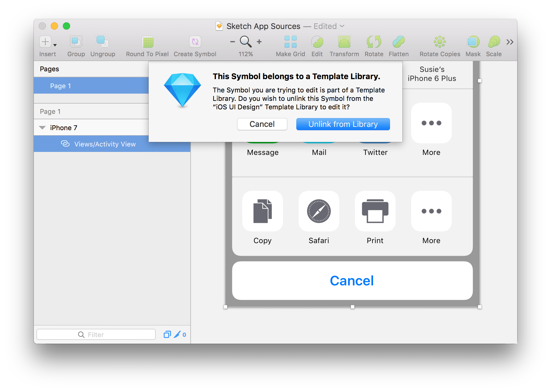551x392 pixels.
Task: Click the More dots icon beside Twitter
Action: pos(431,123)
